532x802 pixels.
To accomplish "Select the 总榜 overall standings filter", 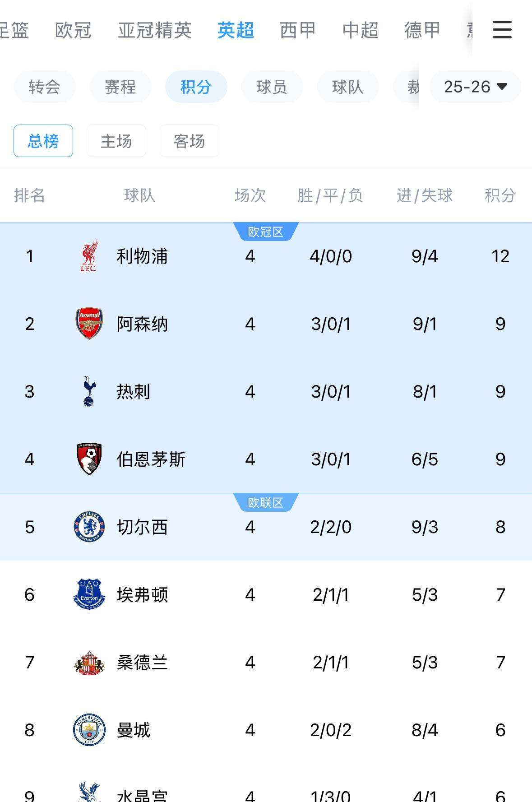I will [x=43, y=141].
